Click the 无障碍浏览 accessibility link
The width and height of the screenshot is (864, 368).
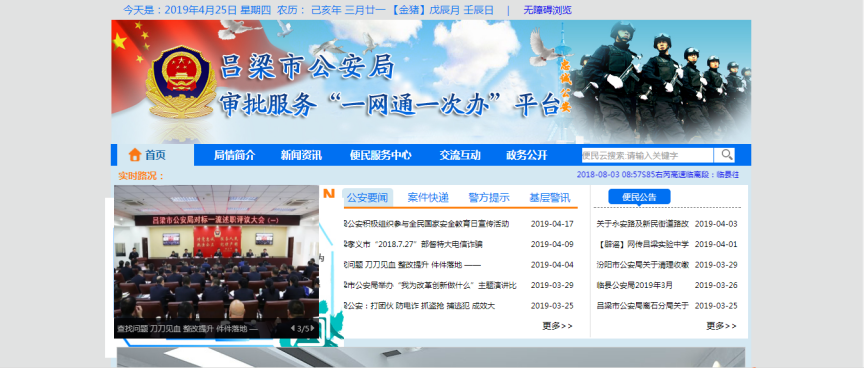547,10
